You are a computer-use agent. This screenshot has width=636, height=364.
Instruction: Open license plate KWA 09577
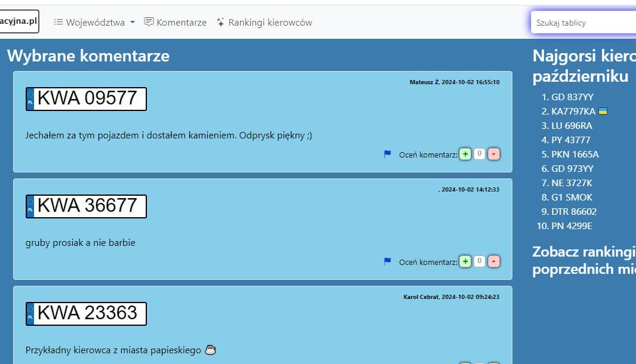tap(86, 99)
